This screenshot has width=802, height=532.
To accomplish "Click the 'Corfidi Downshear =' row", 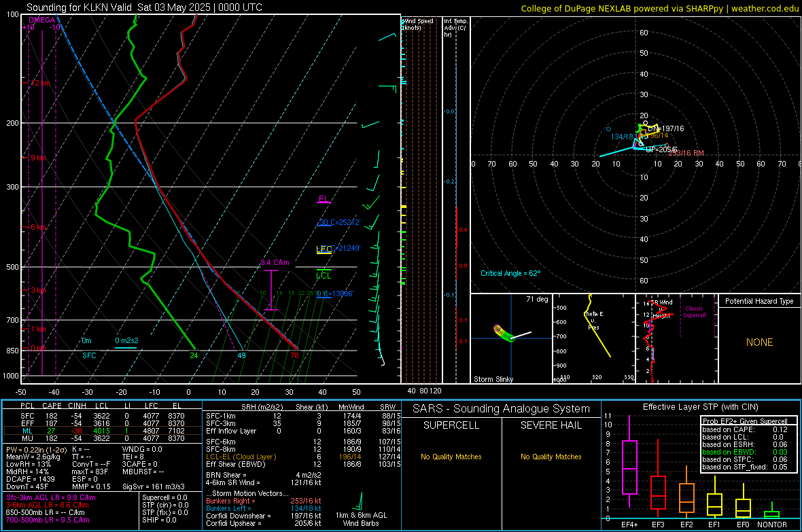I will click(x=264, y=516).
